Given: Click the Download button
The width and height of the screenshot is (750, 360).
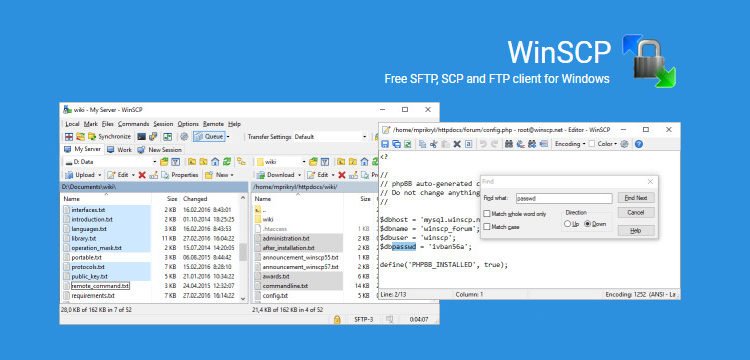Looking at the screenshot, I should (x=275, y=175).
